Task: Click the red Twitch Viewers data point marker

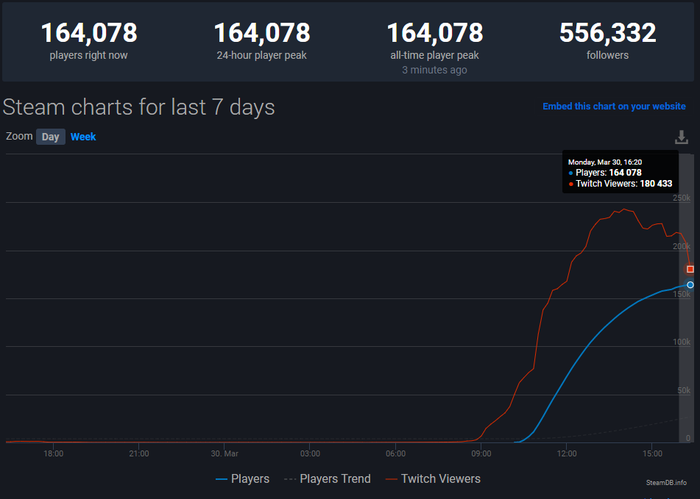Action: click(690, 269)
